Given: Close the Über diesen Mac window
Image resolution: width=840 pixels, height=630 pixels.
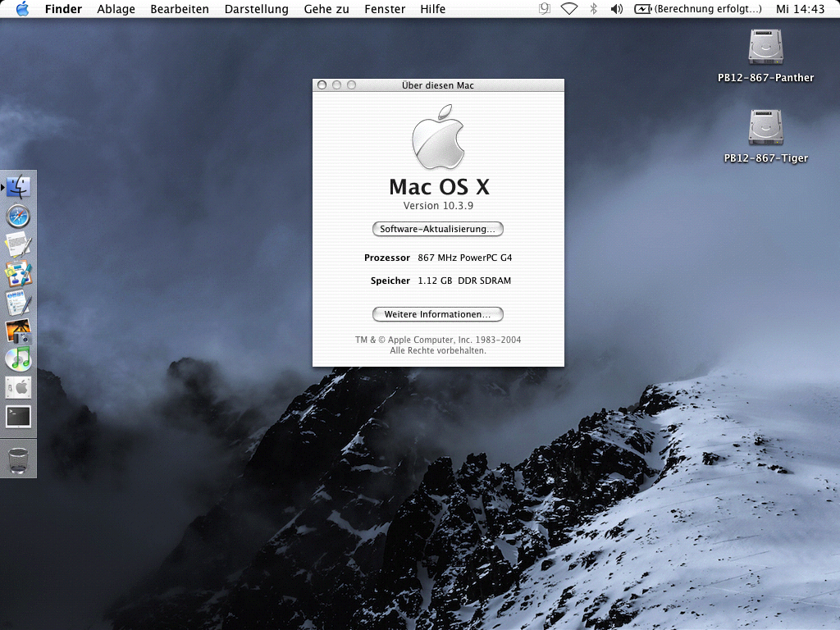Looking at the screenshot, I should click(322, 84).
